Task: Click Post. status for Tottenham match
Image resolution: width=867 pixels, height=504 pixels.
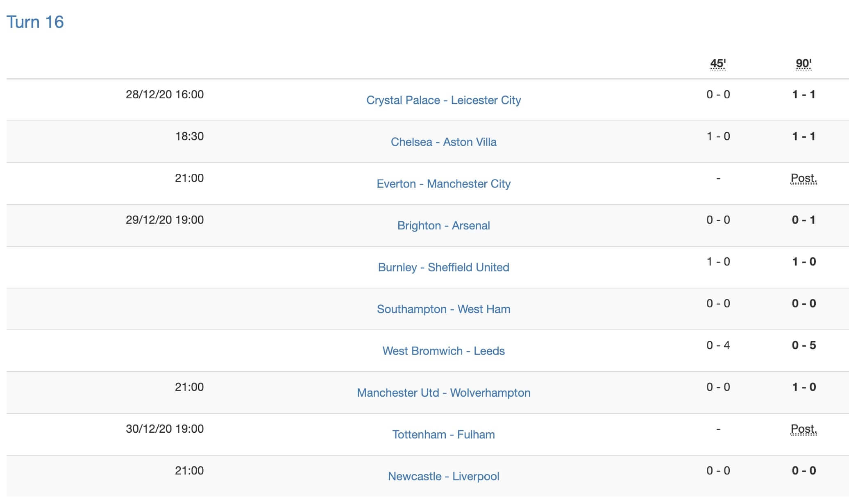Action: 803,429
